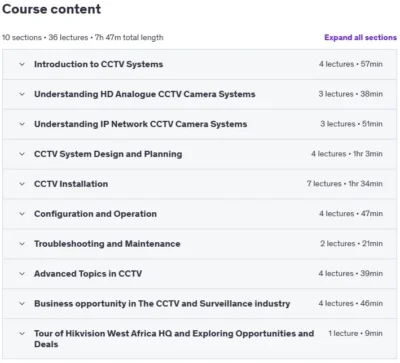Click chevron beside Business opportunity in CCTV section

tap(22, 304)
